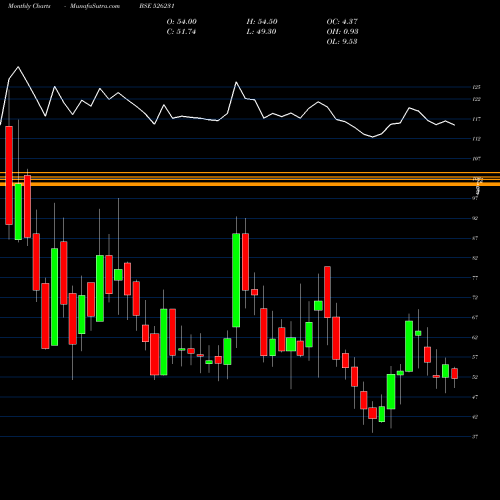Click the 62 price axis label
This screenshot has width=500, height=500.
coord(475,337)
